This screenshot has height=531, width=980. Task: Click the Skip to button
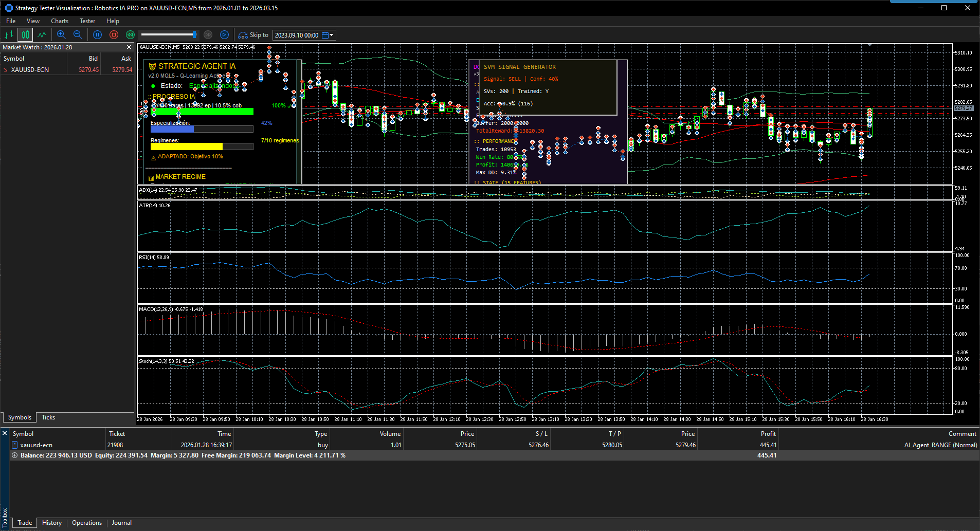(253, 35)
